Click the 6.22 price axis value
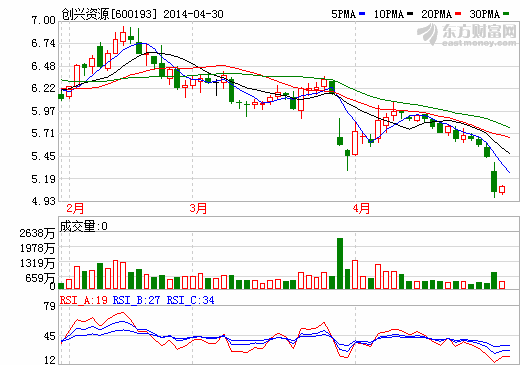The width and height of the screenshot is (520, 365). point(43,88)
